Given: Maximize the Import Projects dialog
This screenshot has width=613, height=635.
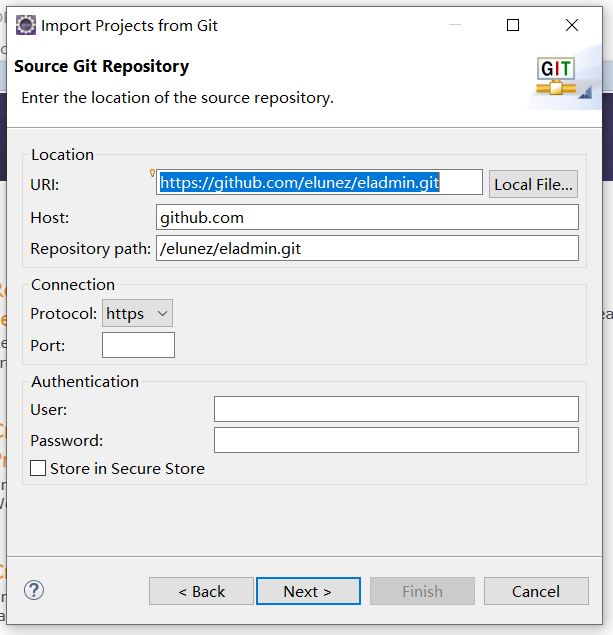Looking at the screenshot, I should pyautogui.click(x=513, y=25).
